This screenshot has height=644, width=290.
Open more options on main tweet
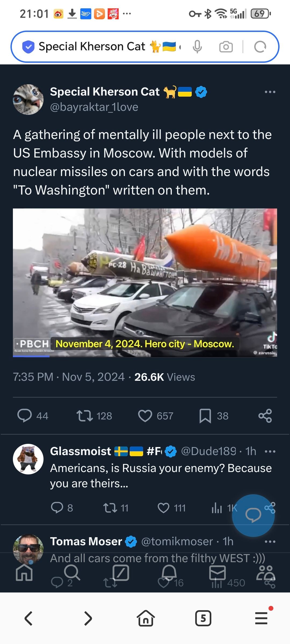point(270,92)
